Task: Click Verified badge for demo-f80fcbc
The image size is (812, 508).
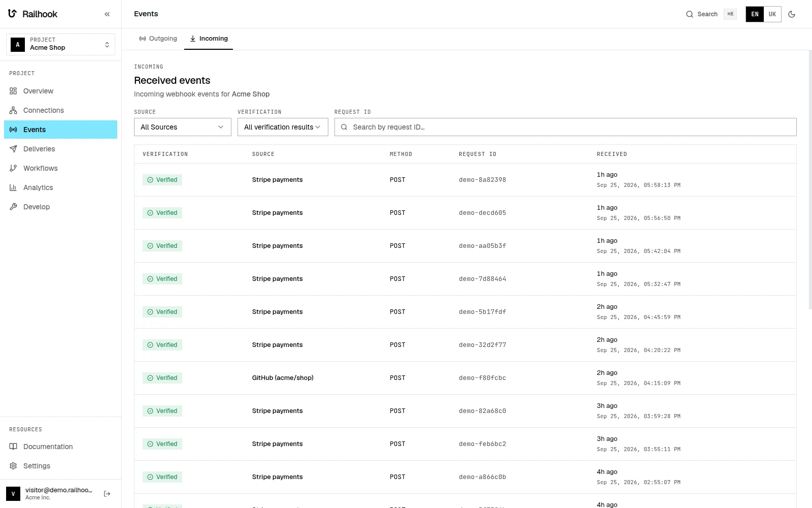Action: 162,378
